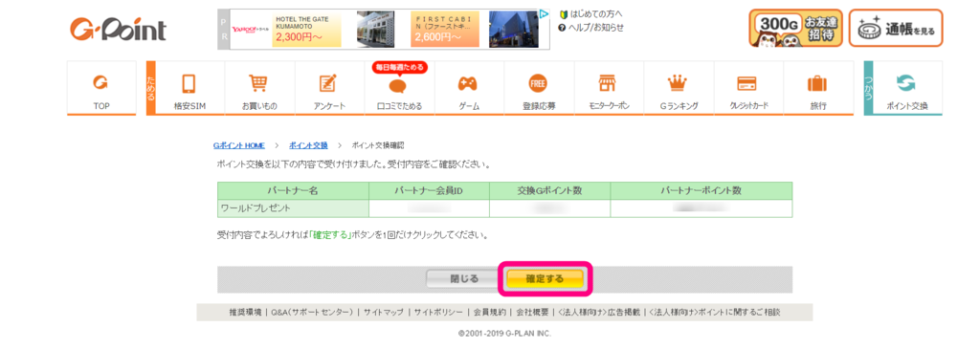Open 会員規約 footer link

tap(489, 312)
